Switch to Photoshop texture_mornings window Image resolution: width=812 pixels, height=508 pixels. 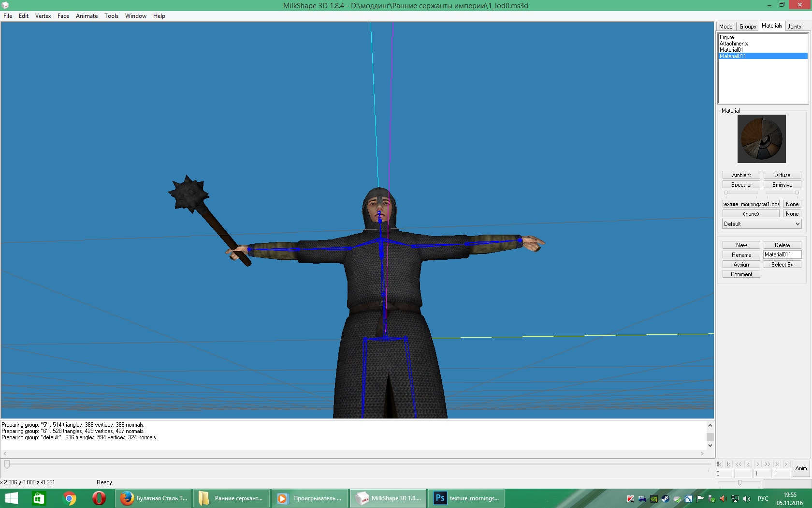[466, 498]
